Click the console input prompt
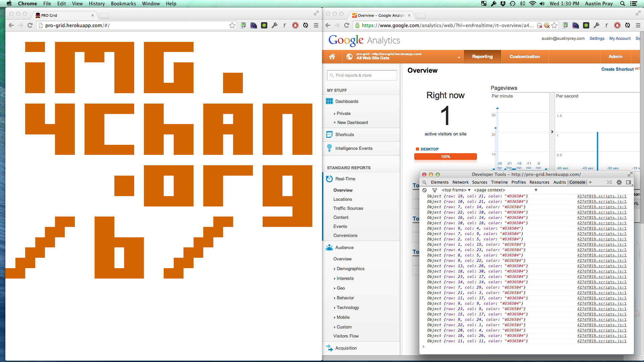 click(527, 347)
